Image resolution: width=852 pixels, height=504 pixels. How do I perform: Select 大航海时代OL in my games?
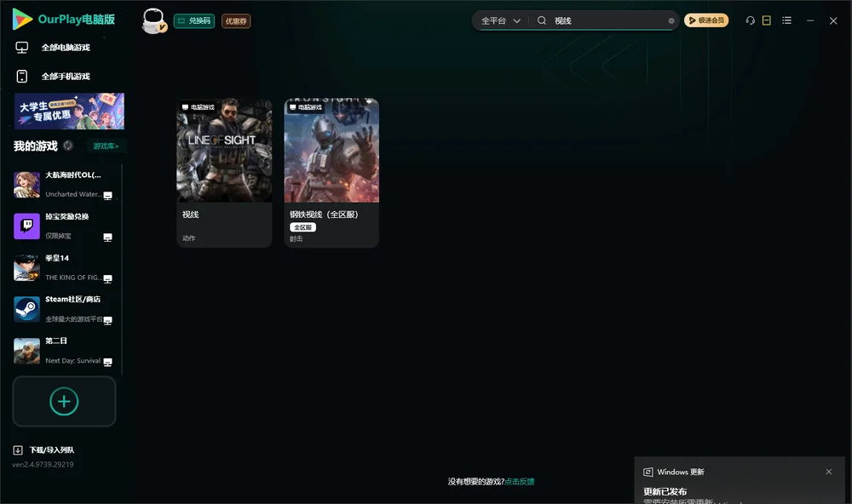[63, 185]
